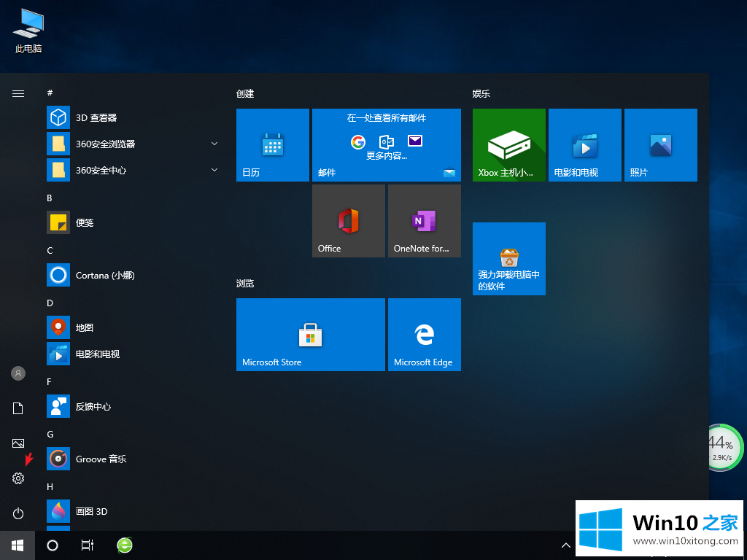Click the H letter header
This screenshot has width=747, height=560.
click(50, 486)
